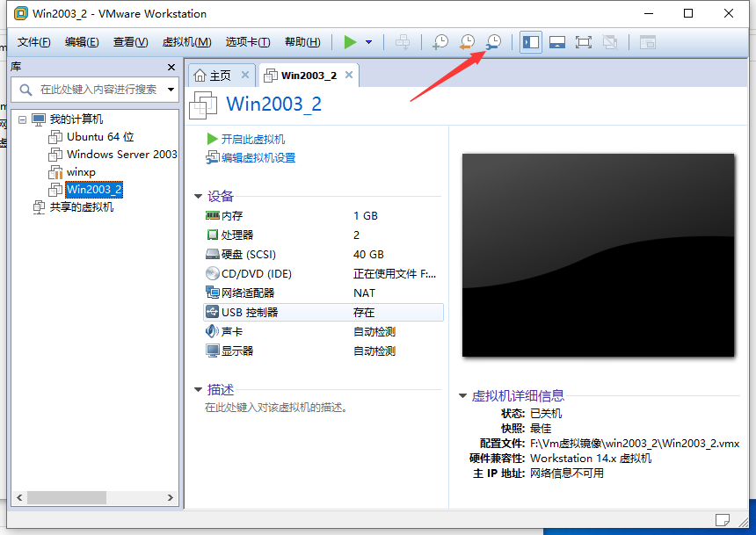
Task: Select the 处理器 processor device row
Action: (x=323, y=235)
